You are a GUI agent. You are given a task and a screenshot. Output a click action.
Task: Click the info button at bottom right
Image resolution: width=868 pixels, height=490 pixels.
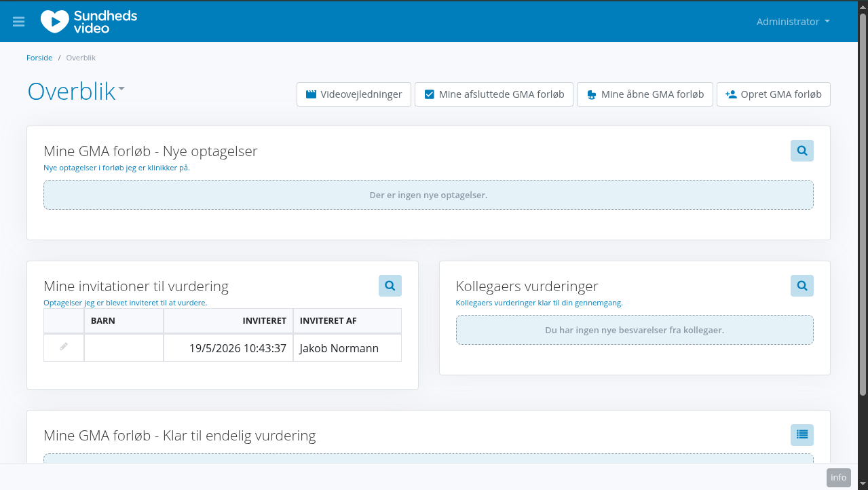[x=838, y=477]
